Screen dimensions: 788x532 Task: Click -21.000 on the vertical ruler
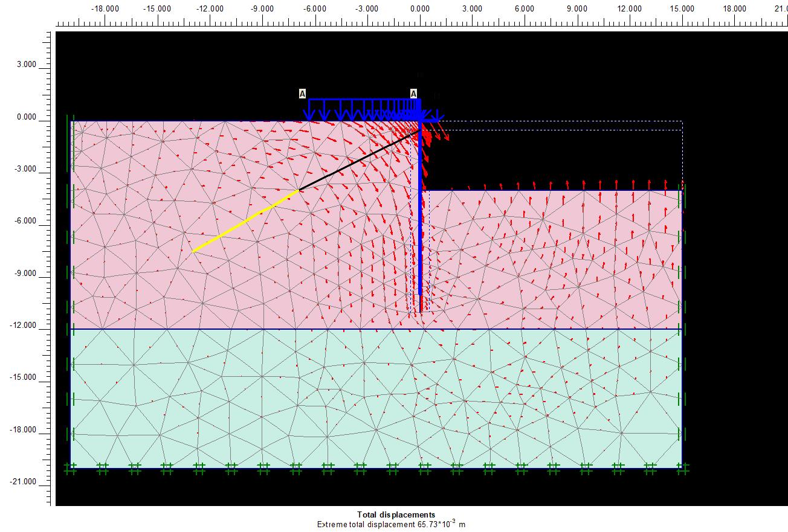[23, 482]
